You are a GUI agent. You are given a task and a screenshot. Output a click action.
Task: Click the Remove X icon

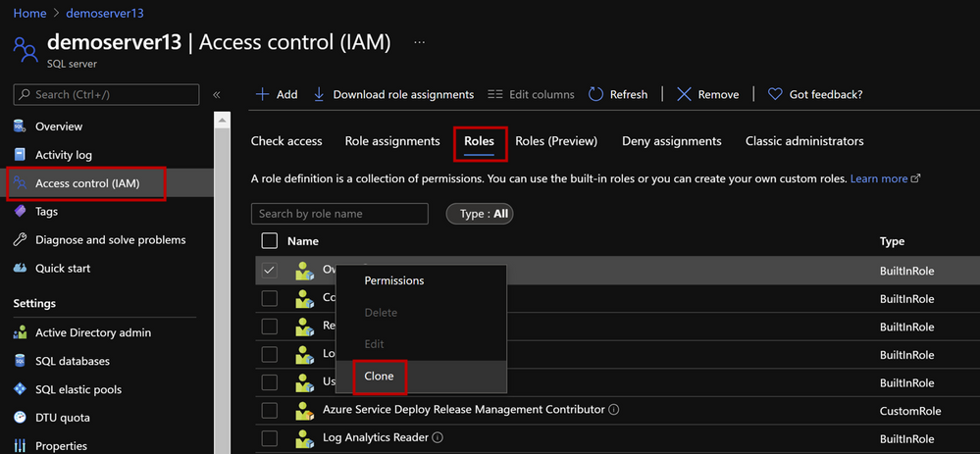(x=685, y=94)
